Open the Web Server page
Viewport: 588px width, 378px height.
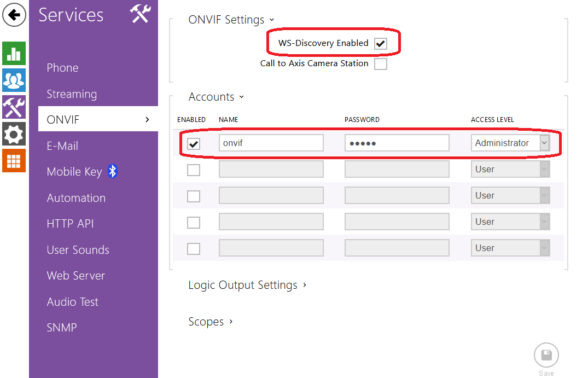point(75,276)
